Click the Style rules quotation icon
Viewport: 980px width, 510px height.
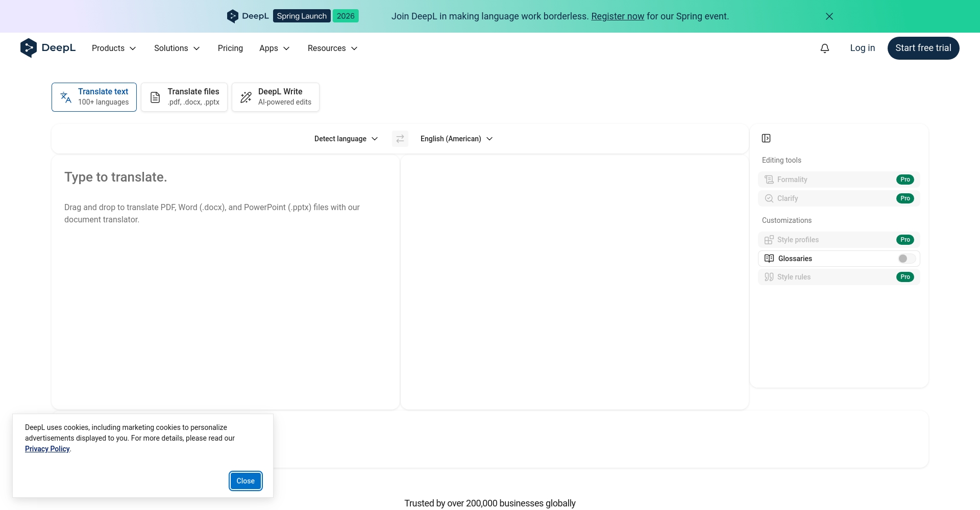[x=769, y=277]
